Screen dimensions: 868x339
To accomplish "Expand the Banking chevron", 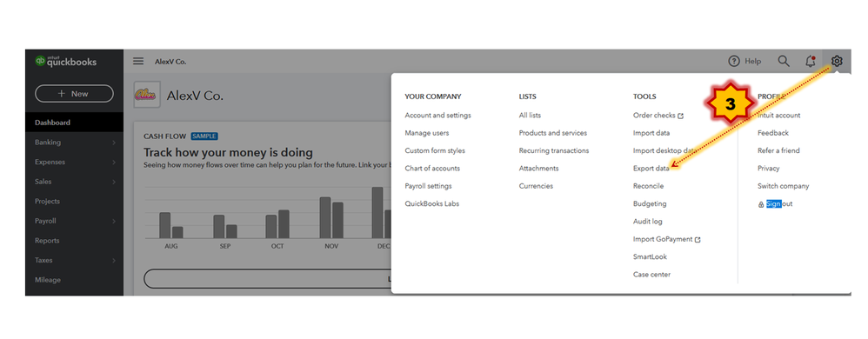I will [x=113, y=143].
